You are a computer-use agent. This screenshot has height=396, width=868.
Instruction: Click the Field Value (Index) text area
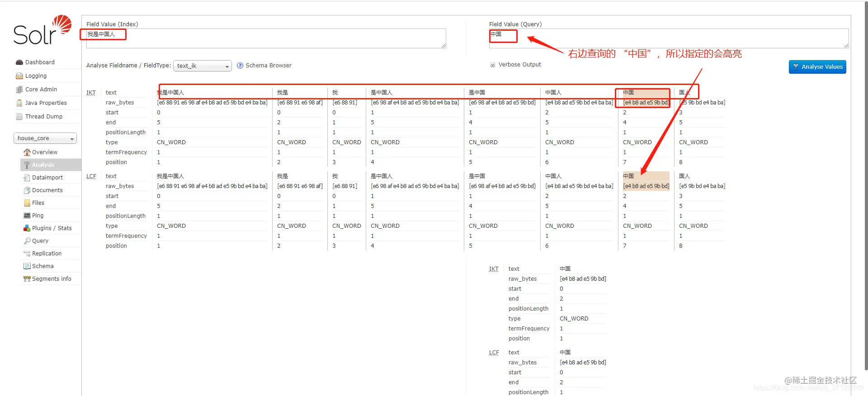(x=266, y=38)
